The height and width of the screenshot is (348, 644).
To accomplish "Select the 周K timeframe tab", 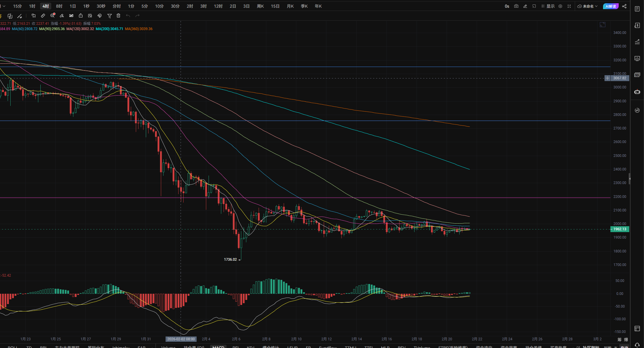I will [x=260, y=6].
